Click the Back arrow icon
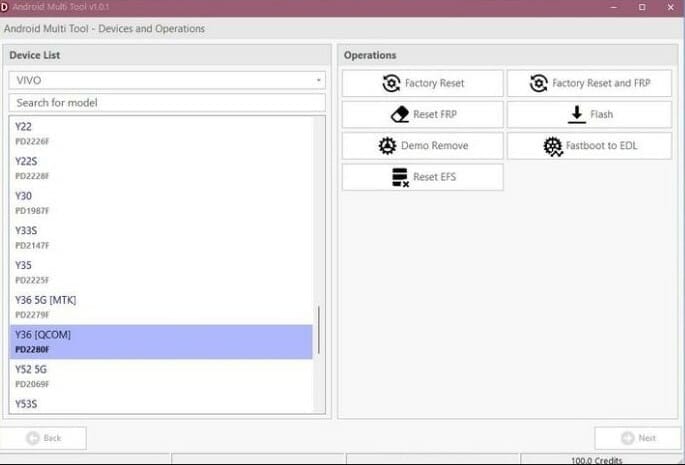 tap(33, 438)
